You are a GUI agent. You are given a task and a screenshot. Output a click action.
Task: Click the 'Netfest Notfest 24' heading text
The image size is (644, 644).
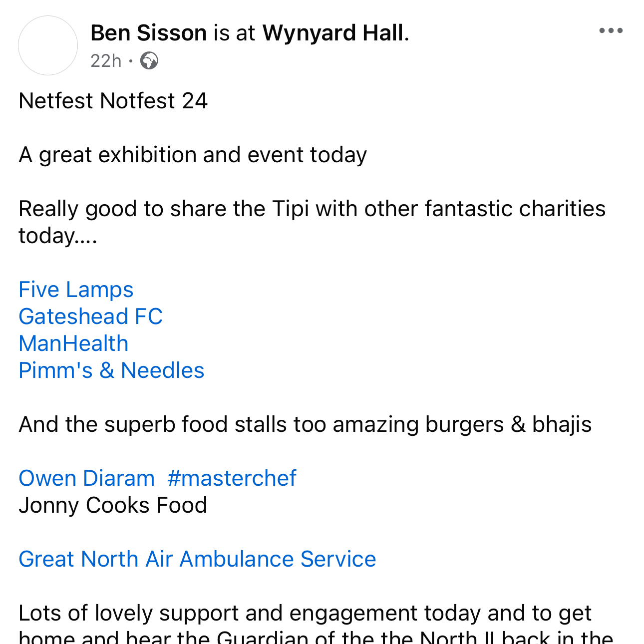(113, 101)
